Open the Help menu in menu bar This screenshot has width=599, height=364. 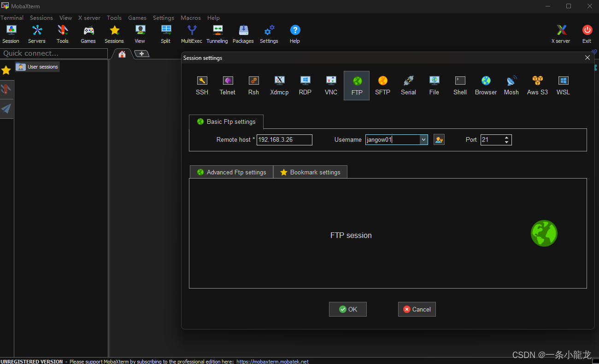(213, 17)
